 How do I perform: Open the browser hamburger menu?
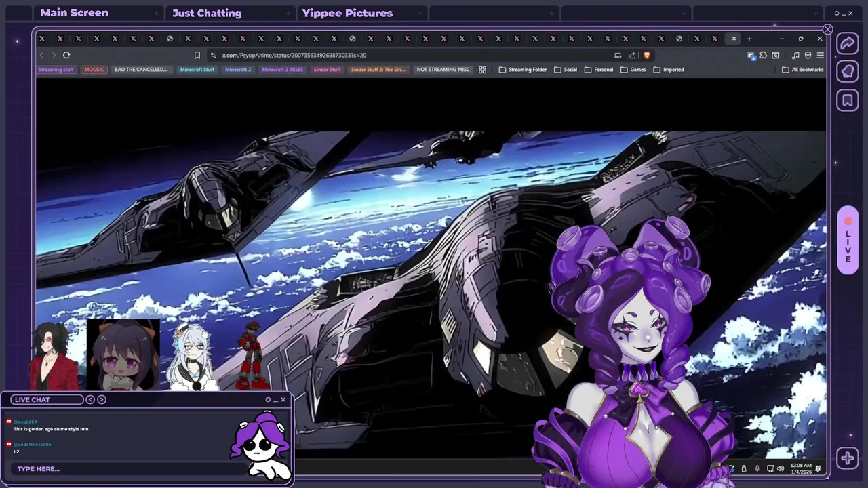[x=820, y=55]
